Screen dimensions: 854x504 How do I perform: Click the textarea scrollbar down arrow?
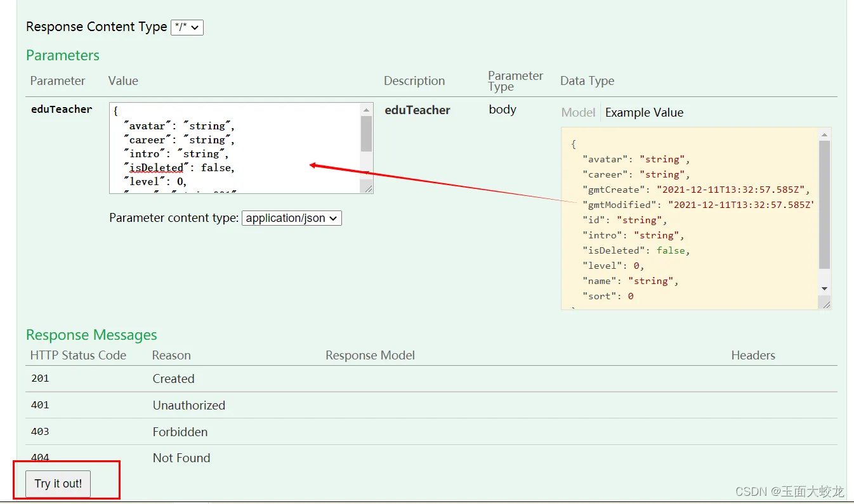[x=367, y=174]
